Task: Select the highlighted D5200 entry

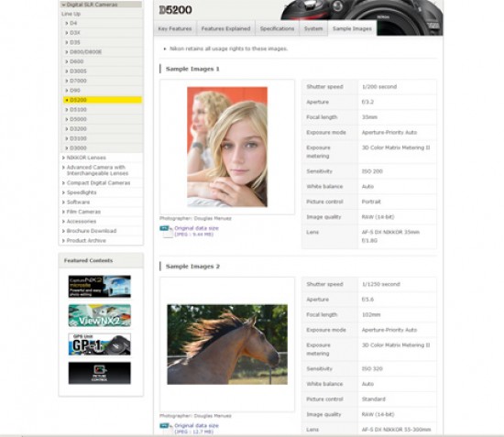Action: point(103,100)
